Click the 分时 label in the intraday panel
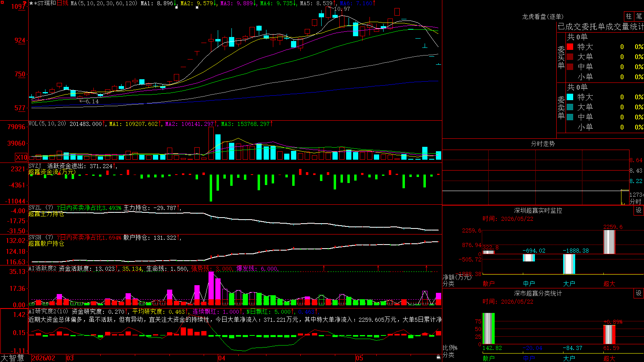The height and width of the screenshot is (362, 644). (636, 202)
